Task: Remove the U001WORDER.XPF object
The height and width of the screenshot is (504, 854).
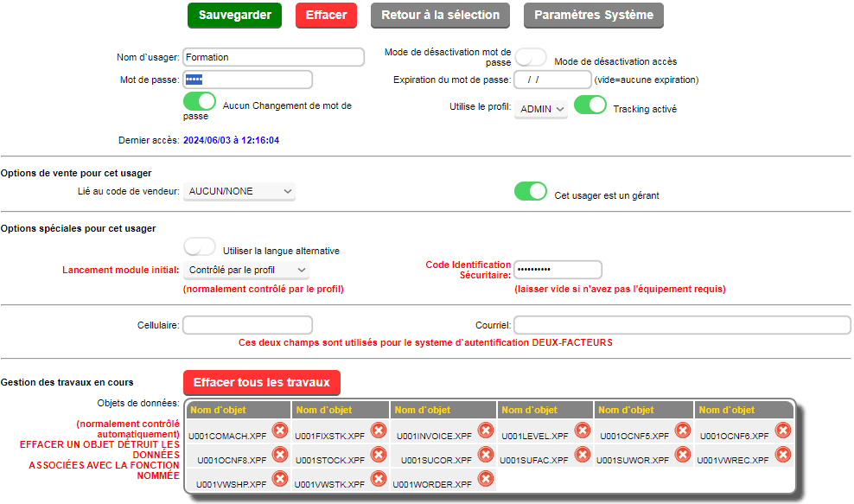Action: click(x=486, y=478)
